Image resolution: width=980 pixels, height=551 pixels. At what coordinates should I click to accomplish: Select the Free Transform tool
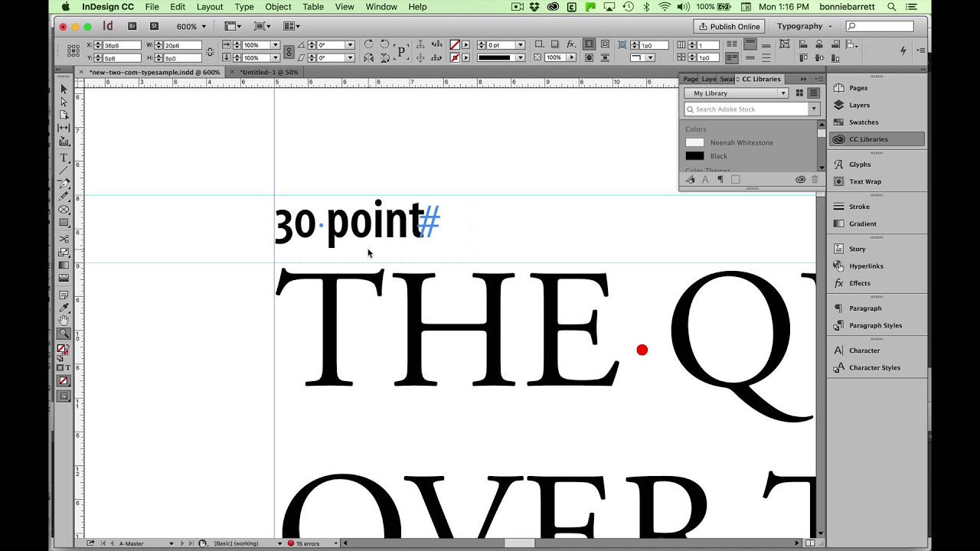(x=64, y=253)
